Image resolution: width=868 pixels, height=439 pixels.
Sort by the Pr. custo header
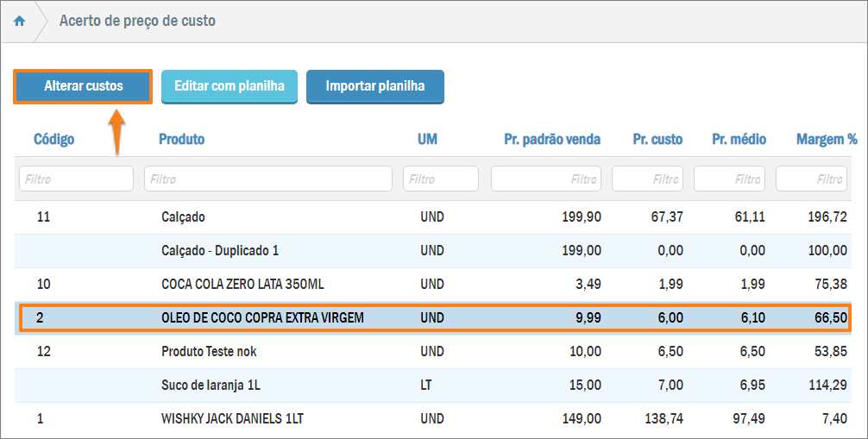coord(657,139)
